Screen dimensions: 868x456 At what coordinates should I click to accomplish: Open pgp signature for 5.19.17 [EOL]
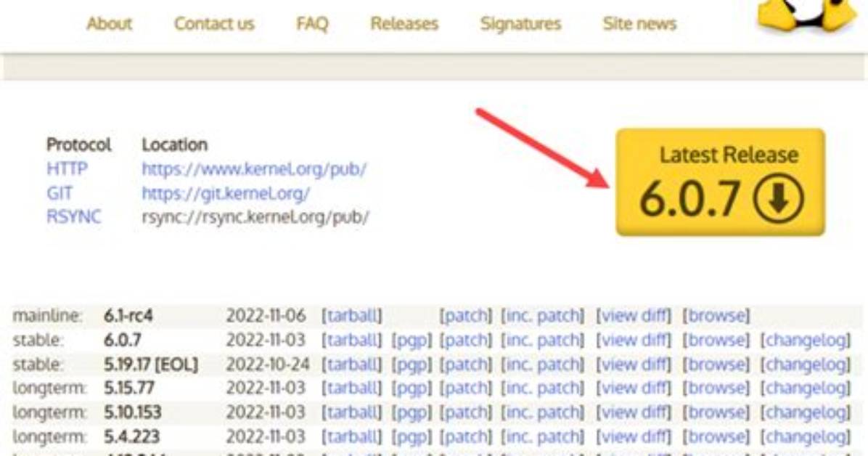coord(412,364)
